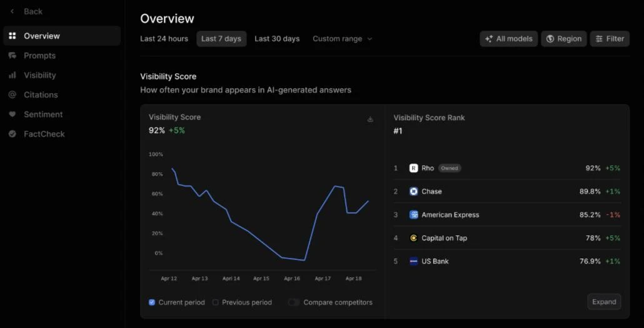Click the Capital on Tap brand logo
This screenshot has height=328, width=644.
tap(413, 238)
